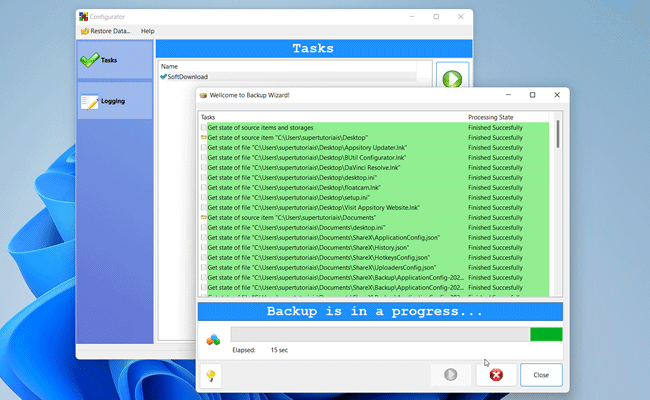Click the yellow lightbulb hint icon
This screenshot has height=400, width=650.
coord(211,375)
